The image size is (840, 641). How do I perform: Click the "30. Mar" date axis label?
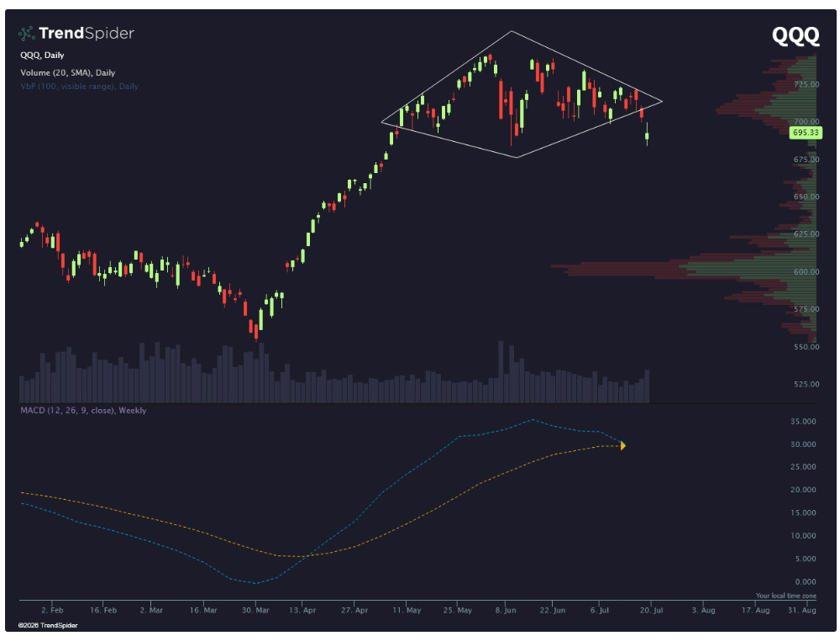(x=255, y=611)
